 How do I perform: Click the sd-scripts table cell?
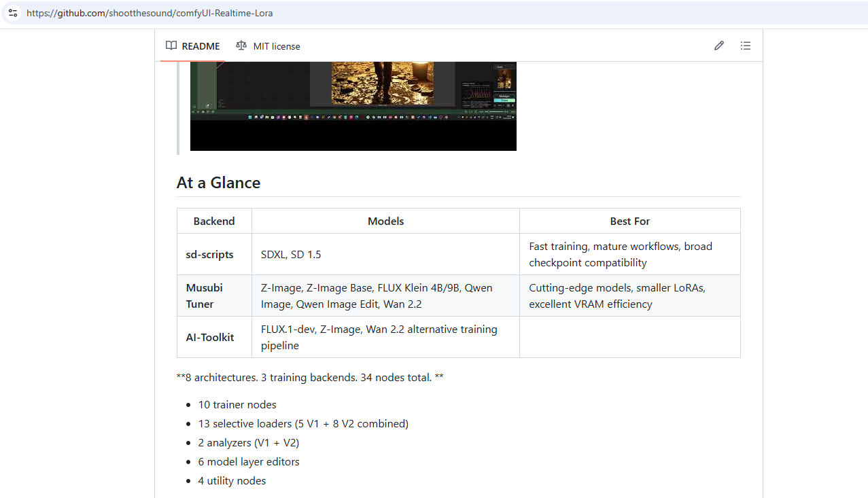pos(214,254)
